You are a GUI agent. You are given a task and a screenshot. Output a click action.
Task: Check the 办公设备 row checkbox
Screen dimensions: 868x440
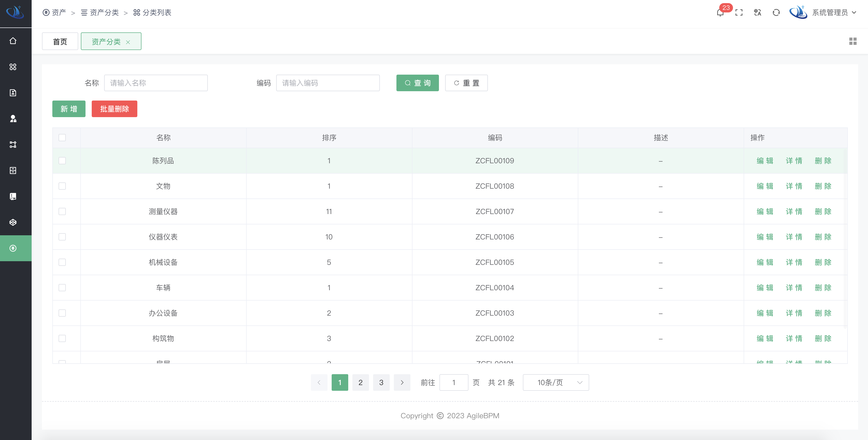point(62,313)
